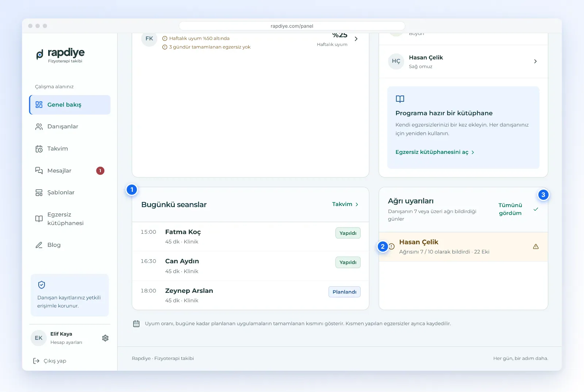Click 'Tümünü gördüm' to mark alerts seen
This screenshot has width=584, height=392.
pyautogui.click(x=510, y=209)
